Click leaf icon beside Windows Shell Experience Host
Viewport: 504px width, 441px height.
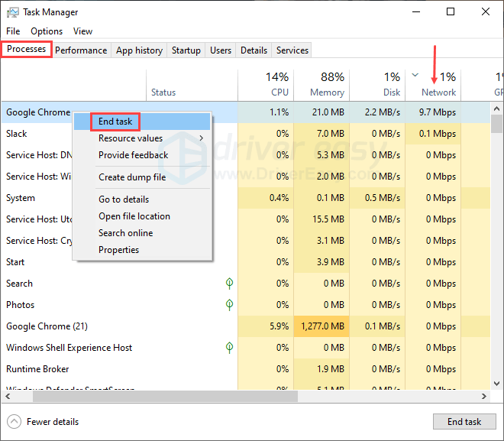click(x=229, y=348)
